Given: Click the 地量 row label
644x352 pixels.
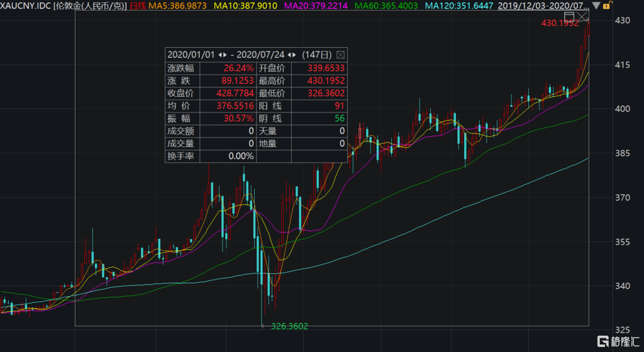Looking at the screenshot, I should coord(268,143).
